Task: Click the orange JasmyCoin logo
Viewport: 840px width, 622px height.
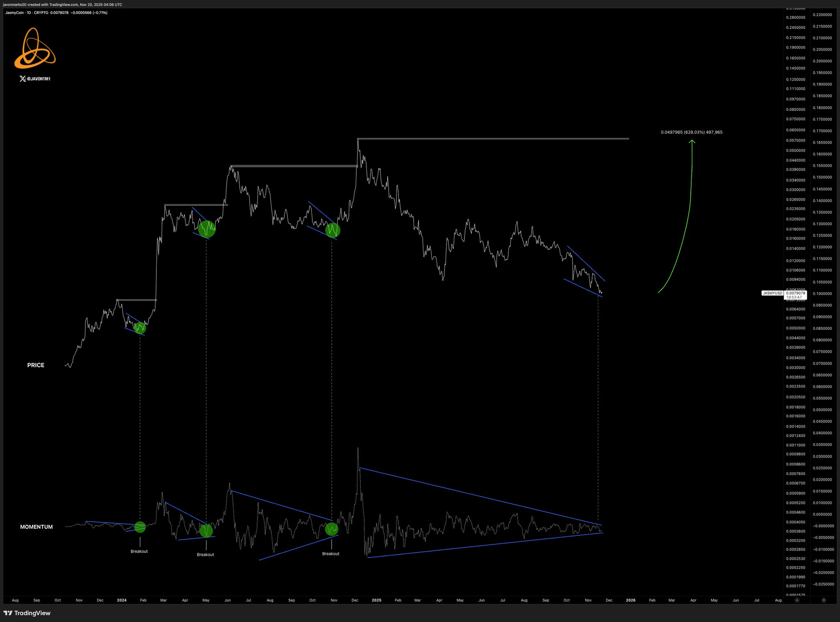Action: point(35,48)
